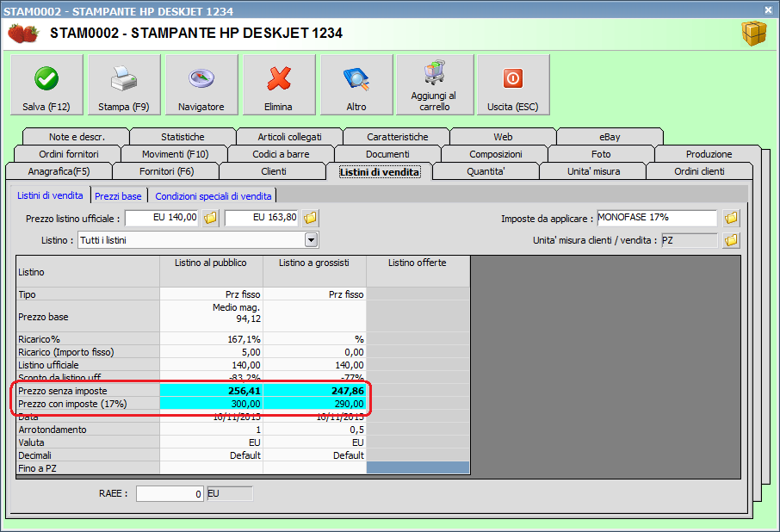
Task: Click the Listino al pubblico column header
Action: pos(211,271)
